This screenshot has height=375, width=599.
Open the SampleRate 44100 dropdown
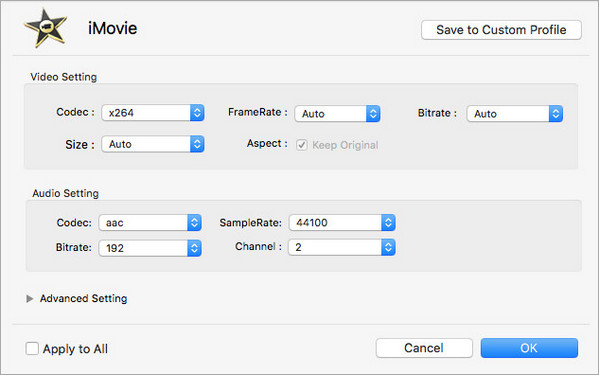tap(342, 223)
